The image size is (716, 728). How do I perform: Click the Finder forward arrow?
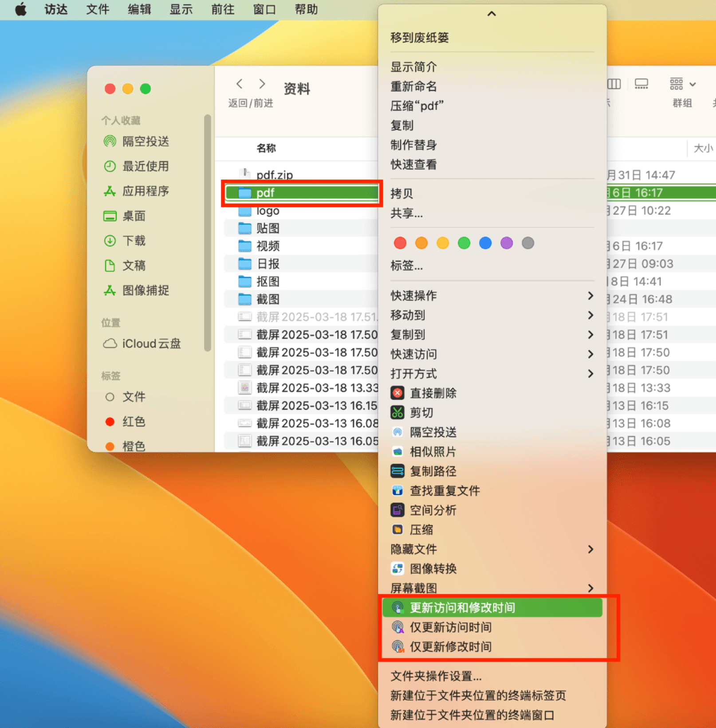click(x=262, y=84)
